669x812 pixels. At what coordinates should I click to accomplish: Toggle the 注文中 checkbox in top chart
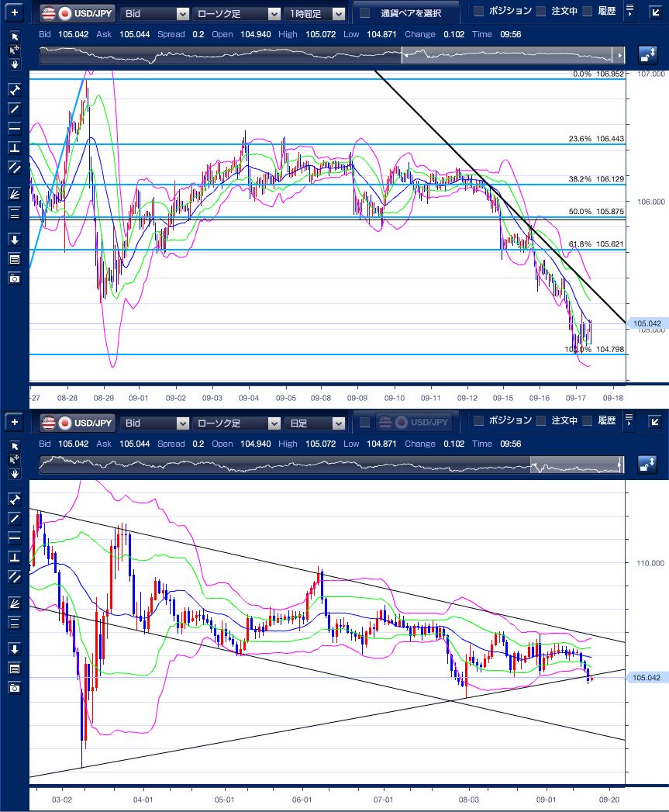point(540,12)
